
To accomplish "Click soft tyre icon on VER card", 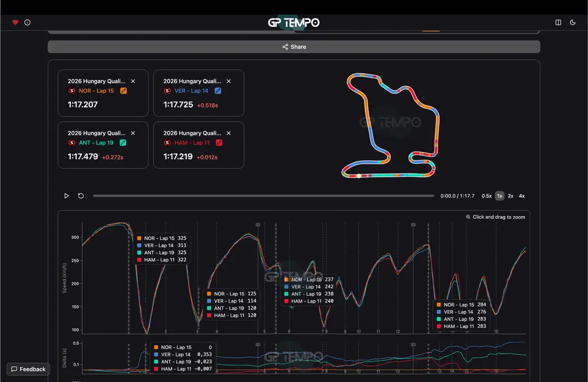I will tap(167, 91).
